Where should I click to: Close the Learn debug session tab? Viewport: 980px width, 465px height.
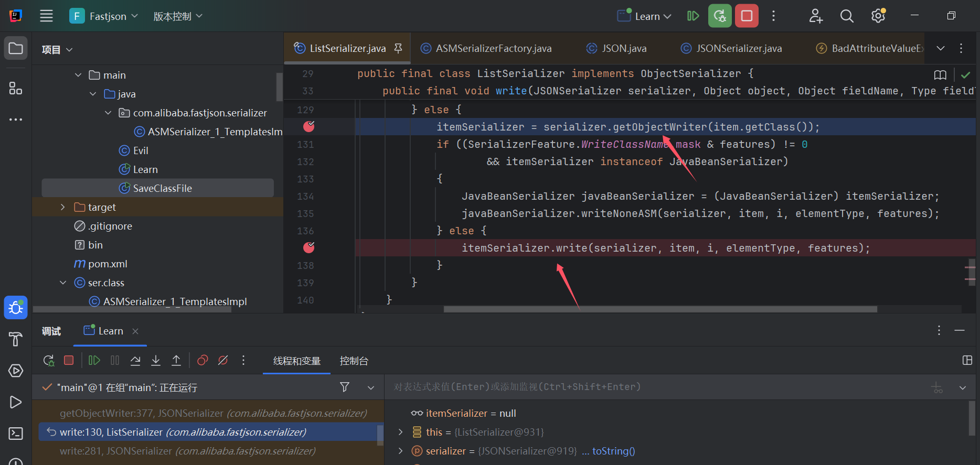click(x=135, y=331)
